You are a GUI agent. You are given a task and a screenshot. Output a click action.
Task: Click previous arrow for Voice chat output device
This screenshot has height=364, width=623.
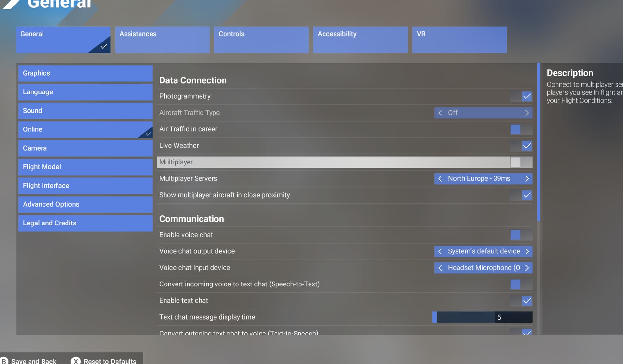[x=440, y=251]
